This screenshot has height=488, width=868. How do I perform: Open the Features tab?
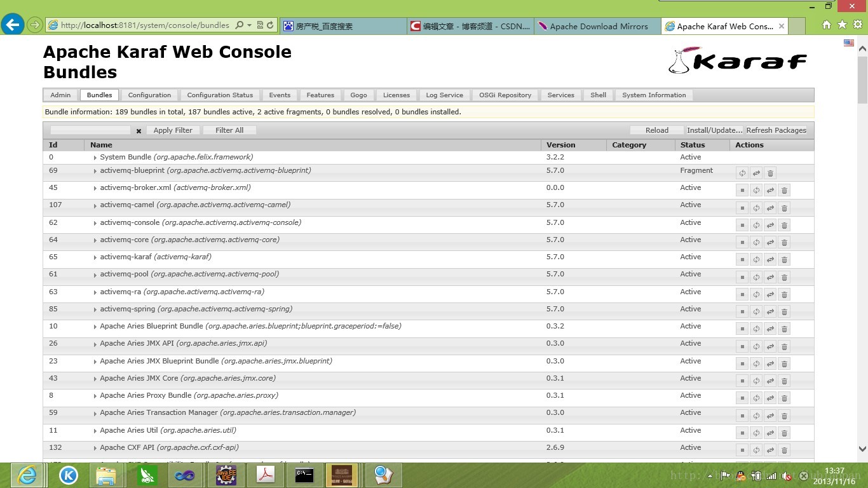(x=320, y=95)
